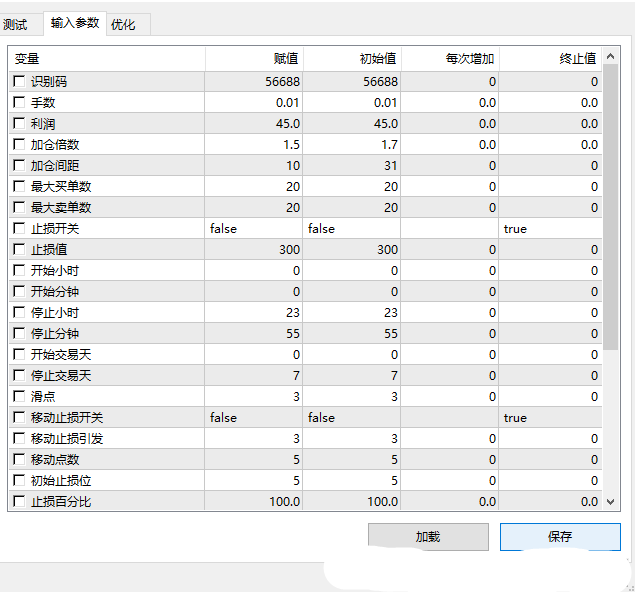This screenshot has width=635, height=592.
Task: Select the 移动止损开关 终止值 true cell
Action: [550, 418]
